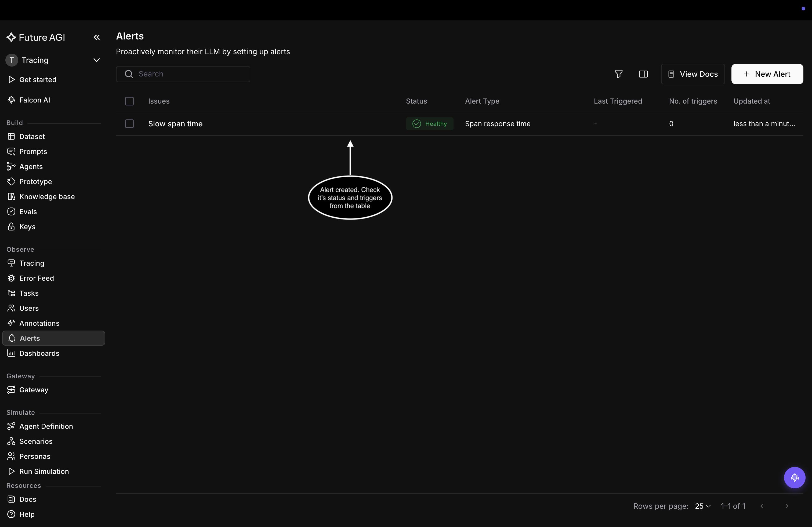Click the Prototype sidebar icon
This screenshot has width=812, height=527.
point(11,181)
